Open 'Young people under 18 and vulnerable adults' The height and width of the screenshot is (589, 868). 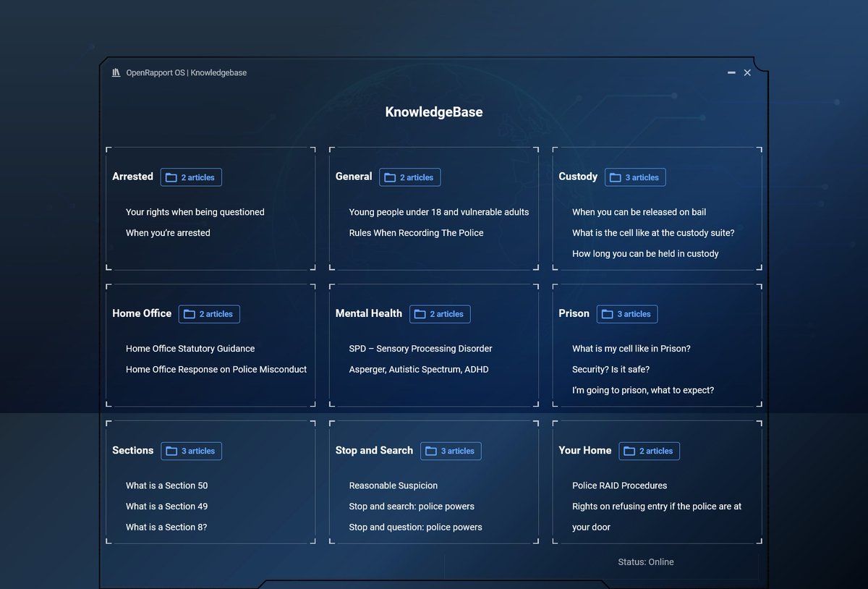pos(439,212)
